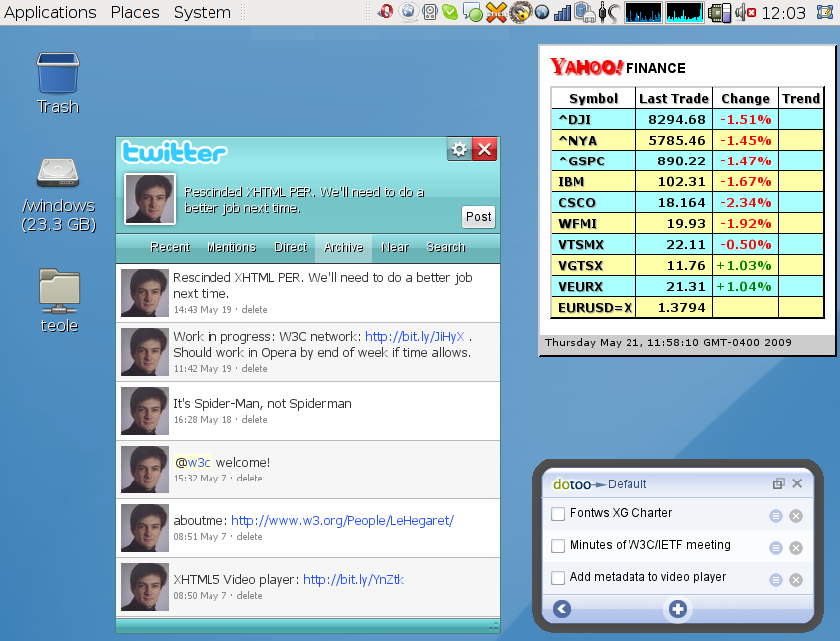Viewport: 840px width, 641px height.
Task: Open the w3.org/People/LeHegaret link
Action: 342,520
